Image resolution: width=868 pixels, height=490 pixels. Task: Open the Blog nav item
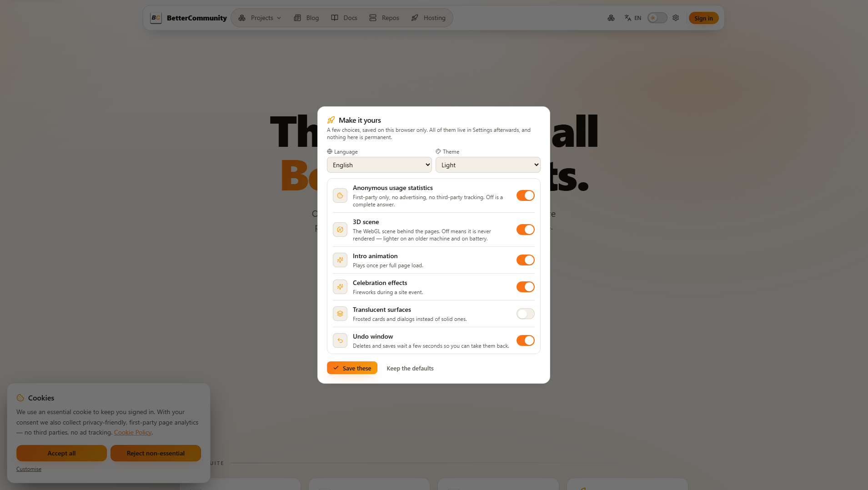[x=306, y=18]
